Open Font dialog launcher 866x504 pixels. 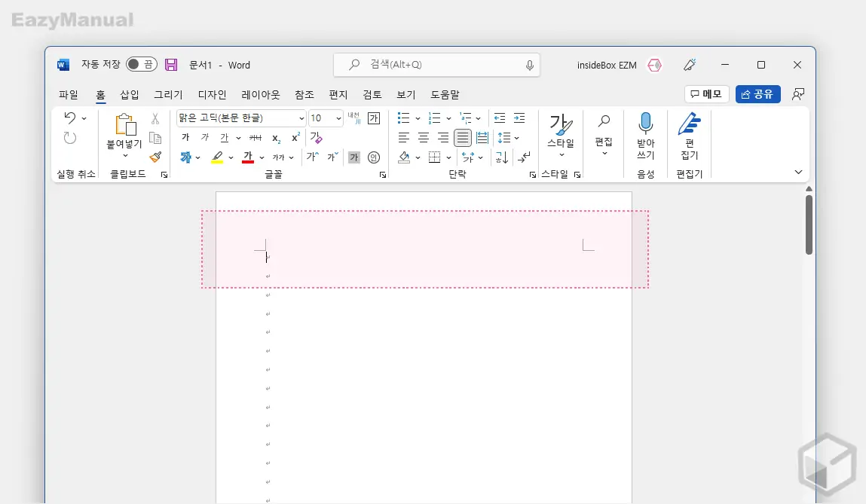pyautogui.click(x=383, y=175)
